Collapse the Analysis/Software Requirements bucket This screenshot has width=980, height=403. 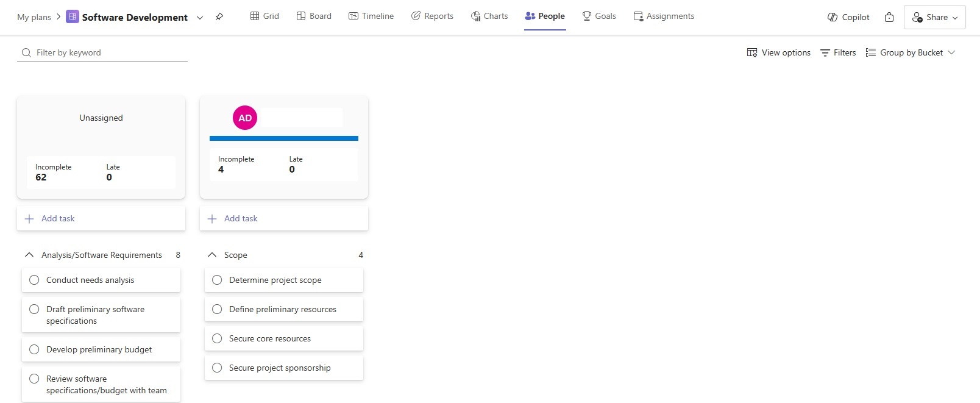point(29,255)
